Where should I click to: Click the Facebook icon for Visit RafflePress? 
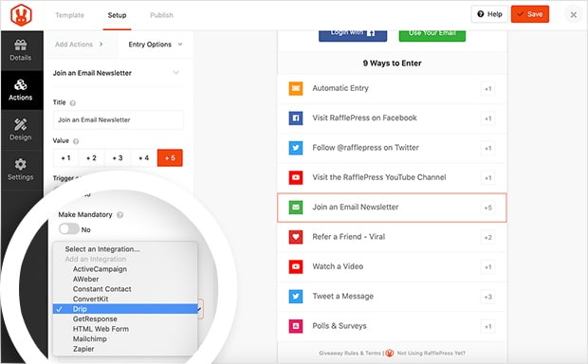296,118
